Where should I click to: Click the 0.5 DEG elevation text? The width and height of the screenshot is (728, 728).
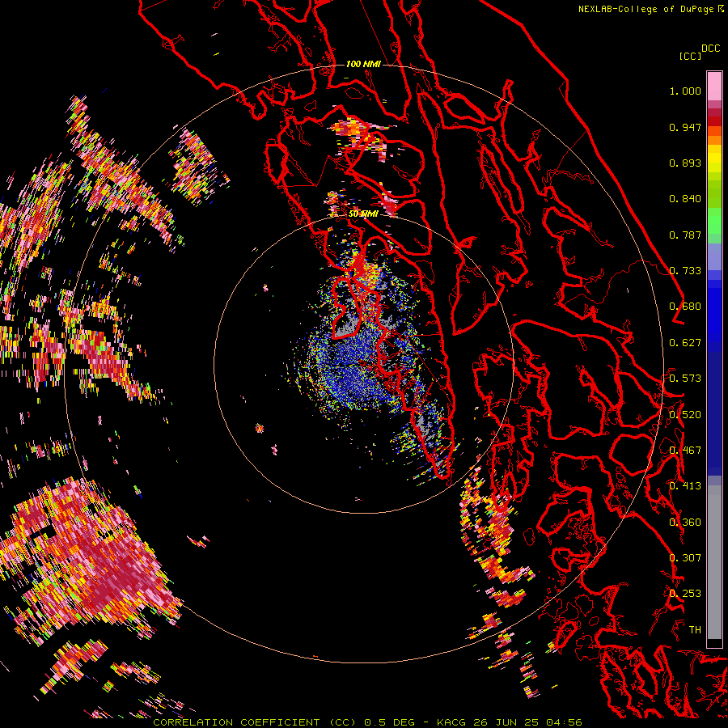[x=390, y=722]
